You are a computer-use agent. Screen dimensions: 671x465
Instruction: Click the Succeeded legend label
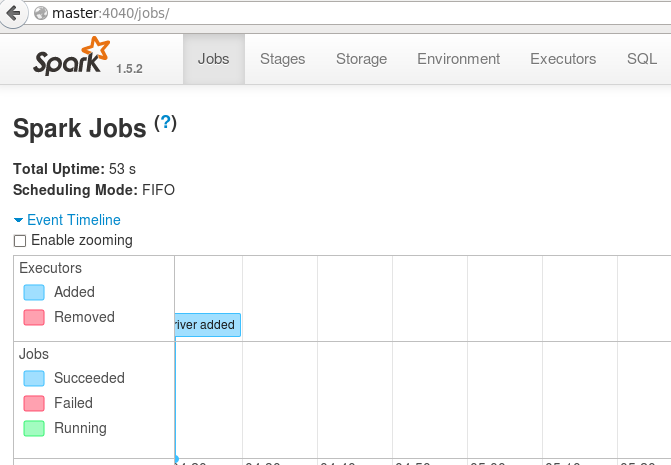pyautogui.click(x=89, y=378)
